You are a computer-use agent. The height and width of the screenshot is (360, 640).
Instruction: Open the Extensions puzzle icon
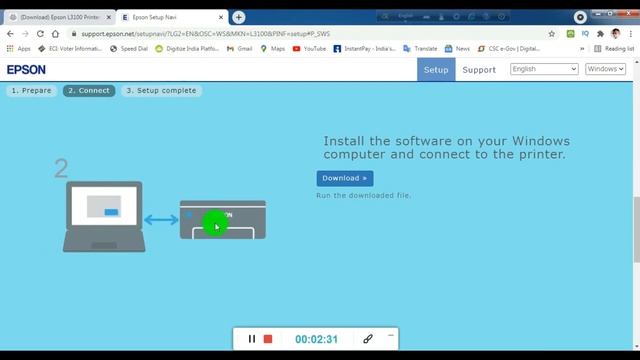(600, 34)
